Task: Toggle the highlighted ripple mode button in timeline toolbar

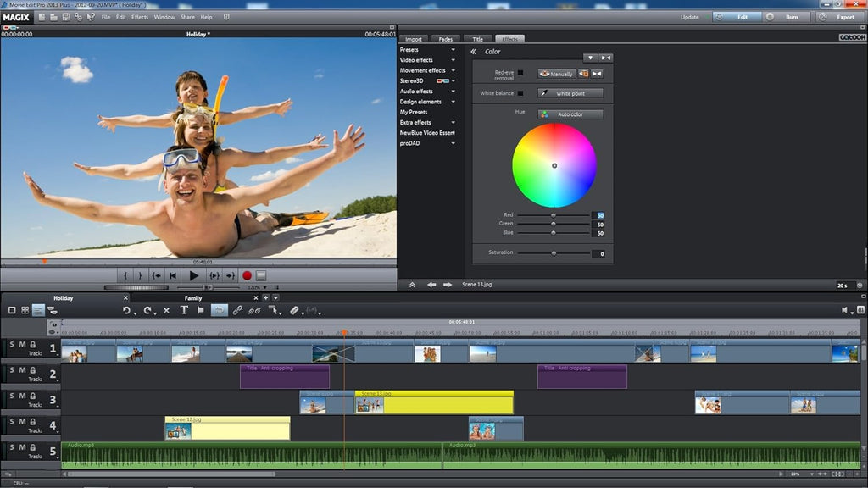Action: [220, 310]
